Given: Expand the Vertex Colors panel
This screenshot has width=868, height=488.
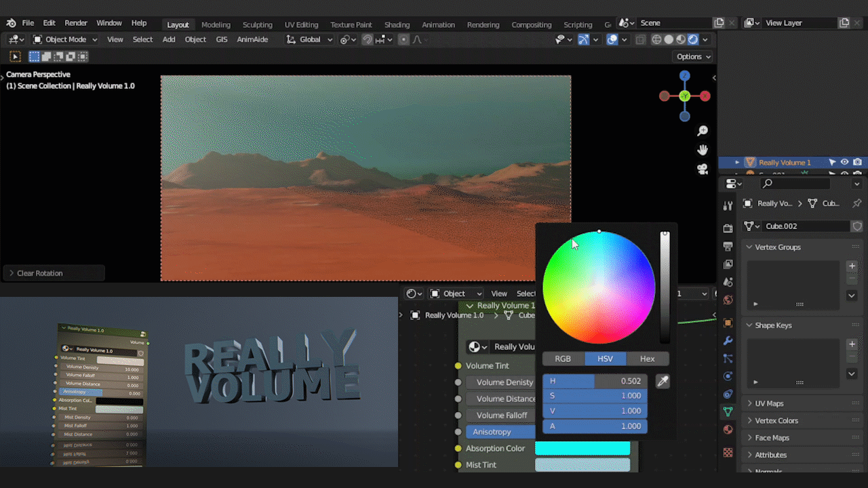Looking at the screenshot, I should (749, 421).
